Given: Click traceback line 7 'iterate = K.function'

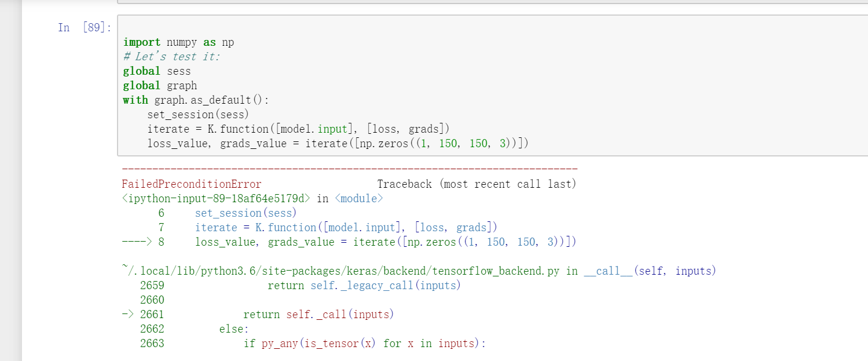Looking at the screenshot, I should (346, 228).
